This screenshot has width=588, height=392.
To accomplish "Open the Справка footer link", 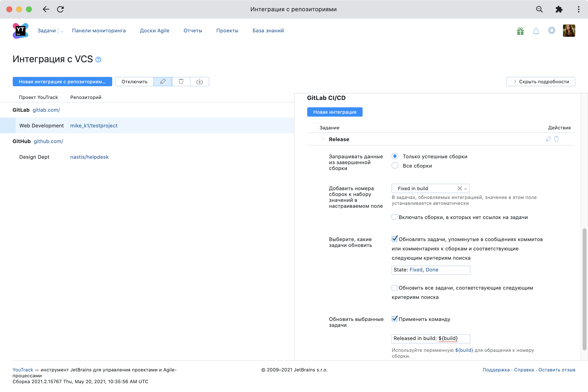I will coord(524,370).
